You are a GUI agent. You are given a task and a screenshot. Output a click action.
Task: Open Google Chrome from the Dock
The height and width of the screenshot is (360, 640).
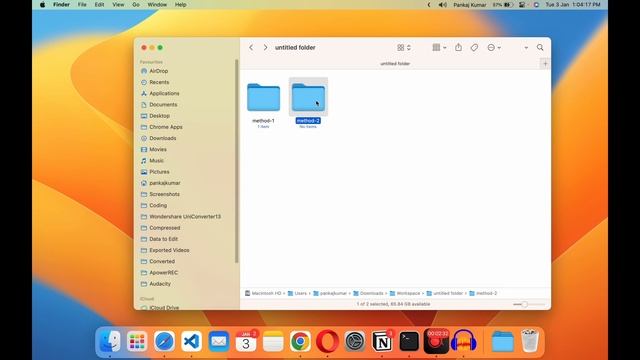[300, 341]
